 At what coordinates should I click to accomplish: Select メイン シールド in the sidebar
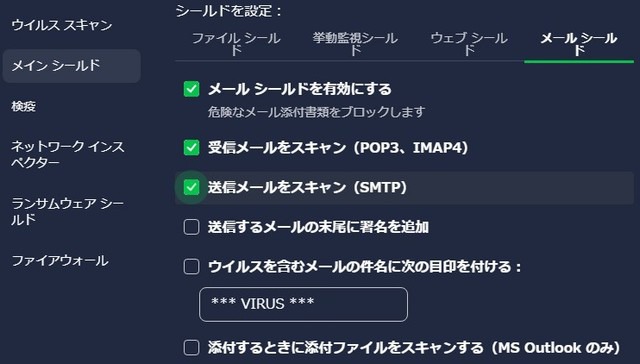point(71,66)
